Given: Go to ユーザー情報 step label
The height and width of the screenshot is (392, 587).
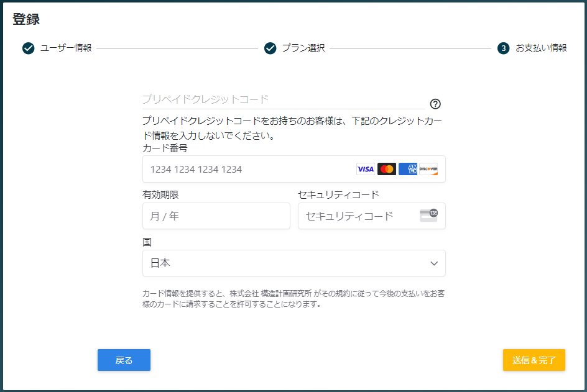Looking at the screenshot, I should pyautogui.click(x=66, y=48).
